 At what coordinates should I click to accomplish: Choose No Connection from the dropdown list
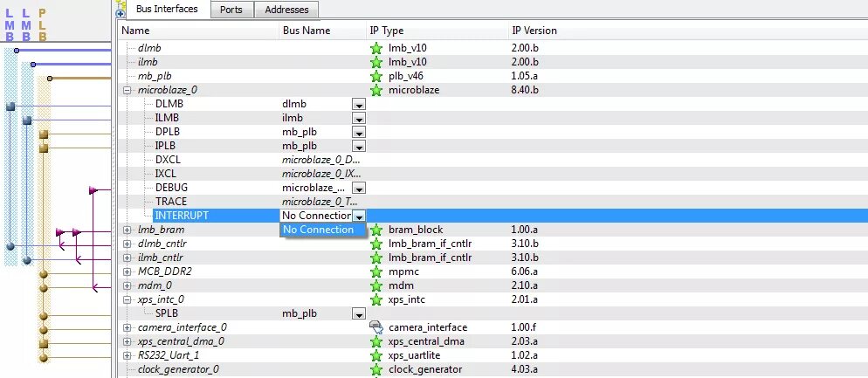(323, 230)
